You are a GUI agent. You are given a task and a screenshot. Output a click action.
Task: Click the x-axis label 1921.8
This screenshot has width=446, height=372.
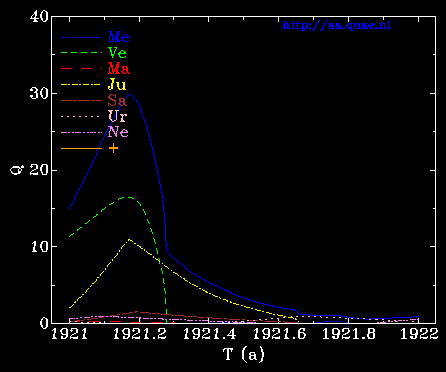click(x=349, y=334)
